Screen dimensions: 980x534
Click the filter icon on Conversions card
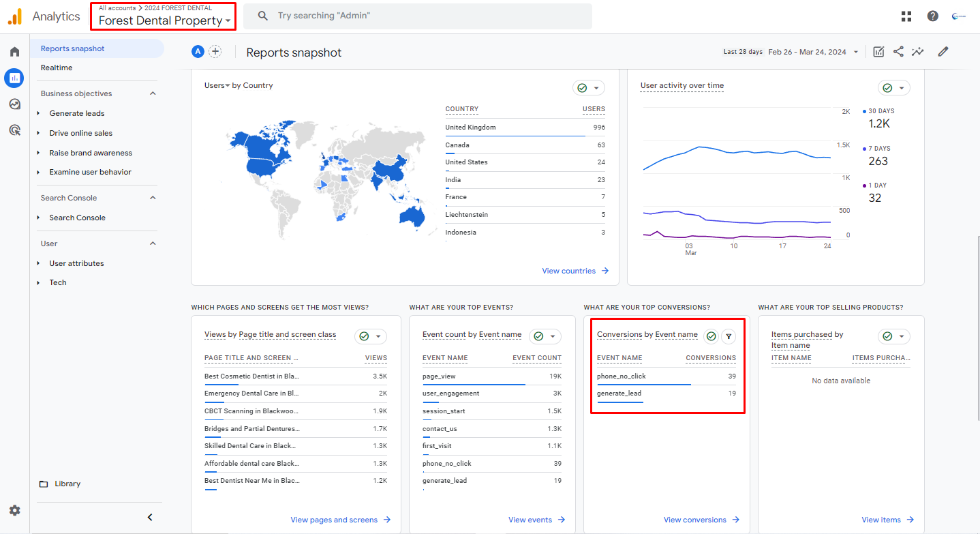(729, 336)
